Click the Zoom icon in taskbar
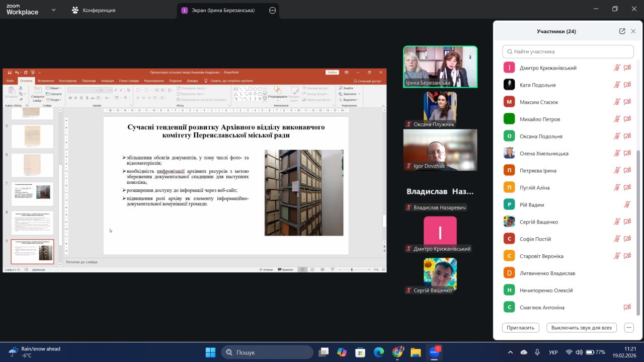Image resolution: width=644 pixels, height=362 pixels. pyautogui.click(x=434, y=352)
